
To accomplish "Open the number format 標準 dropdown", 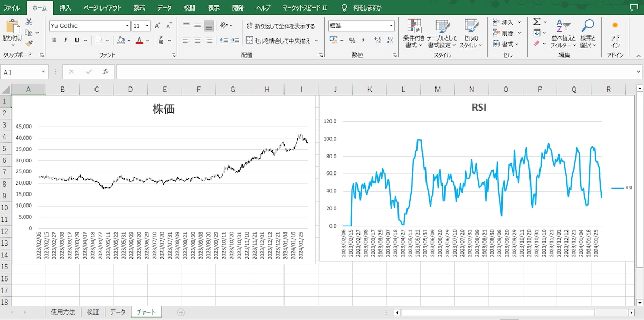I will tap(391, 26).
